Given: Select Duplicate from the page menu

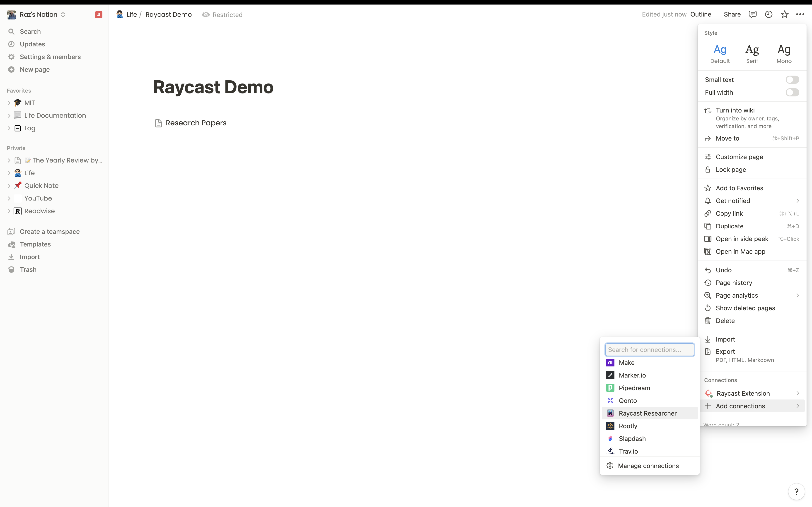Looking at the screenshot, I should [729, 226].
